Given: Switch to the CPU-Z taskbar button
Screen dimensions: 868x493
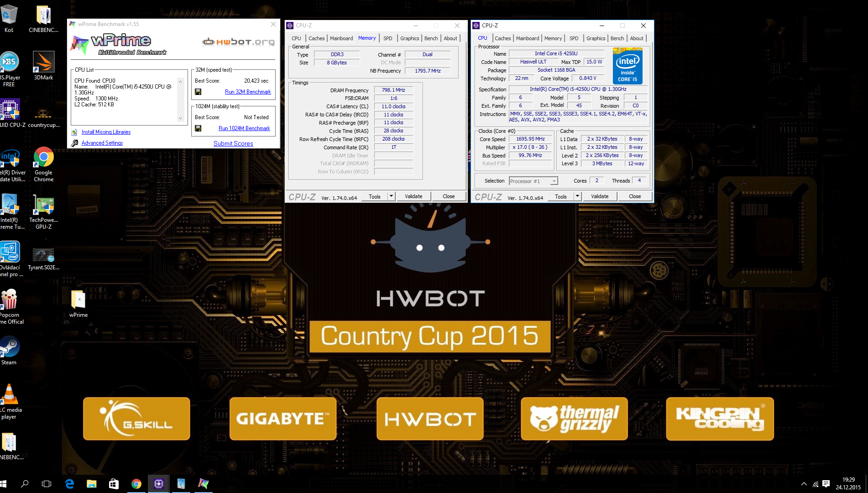Looking at the screenshot, I should (x=158, y=484).
